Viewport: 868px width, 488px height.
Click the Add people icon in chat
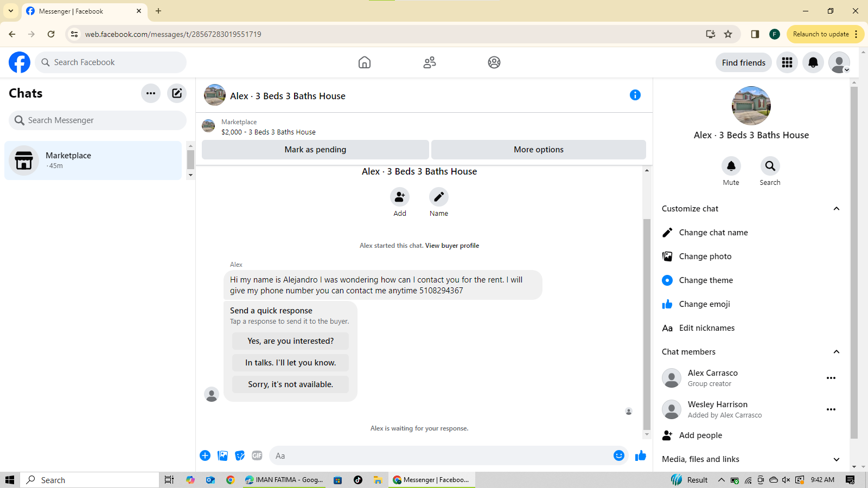pyautogui.click(x=400, y=197)
